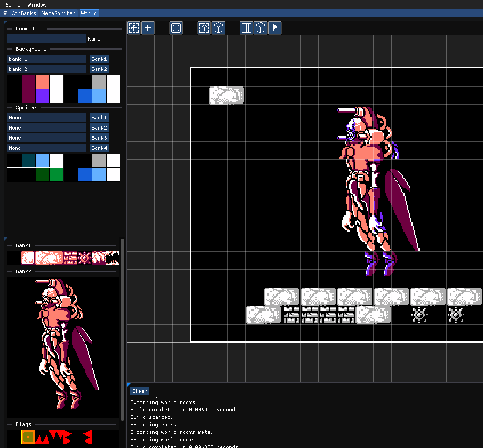Pick the cracked stone tile in Bank1
The height and width of the screenshot is (448, 483).
(x=49, y=258)
